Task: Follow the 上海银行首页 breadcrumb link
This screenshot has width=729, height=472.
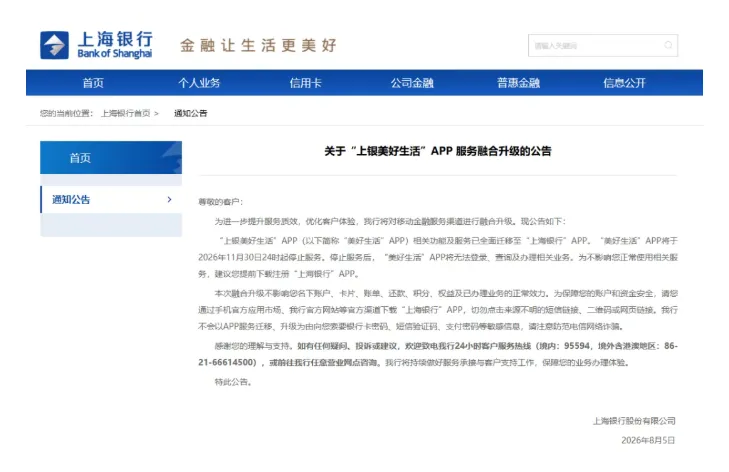Action: click(126, 113)
